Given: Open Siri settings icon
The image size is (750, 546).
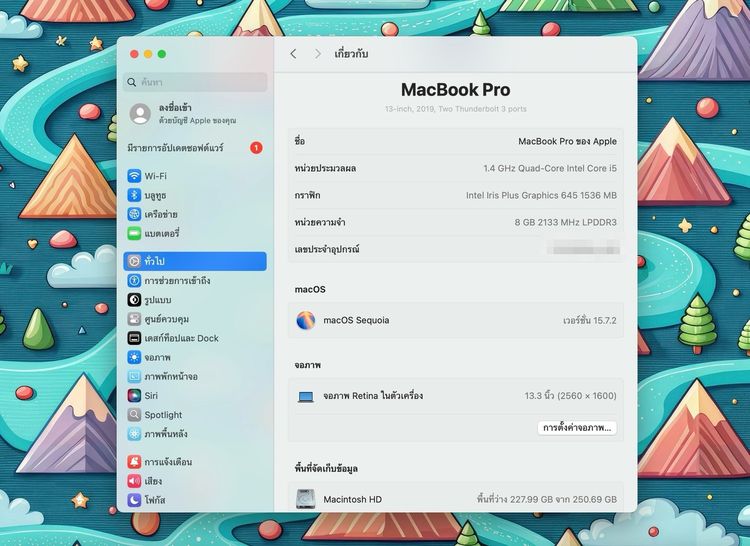Looking at the screenshot, I should (134, 395).
